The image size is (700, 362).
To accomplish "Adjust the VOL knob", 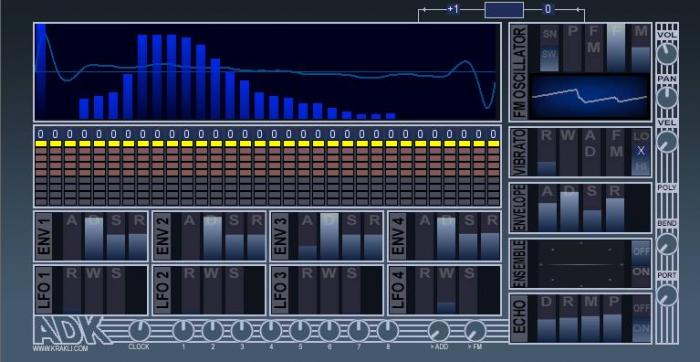I will pos(667,53).
